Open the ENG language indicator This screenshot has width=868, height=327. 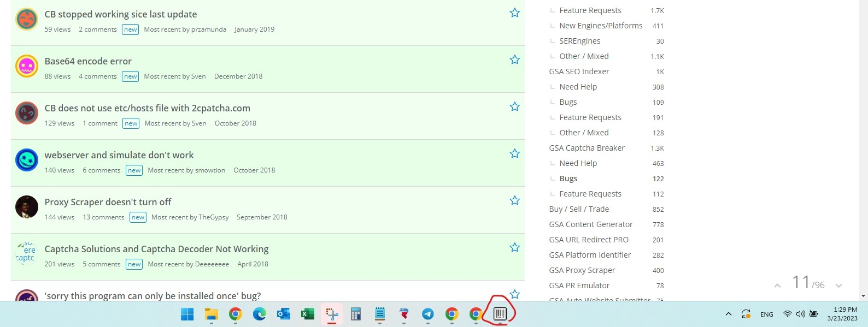[x=767, y=314]
